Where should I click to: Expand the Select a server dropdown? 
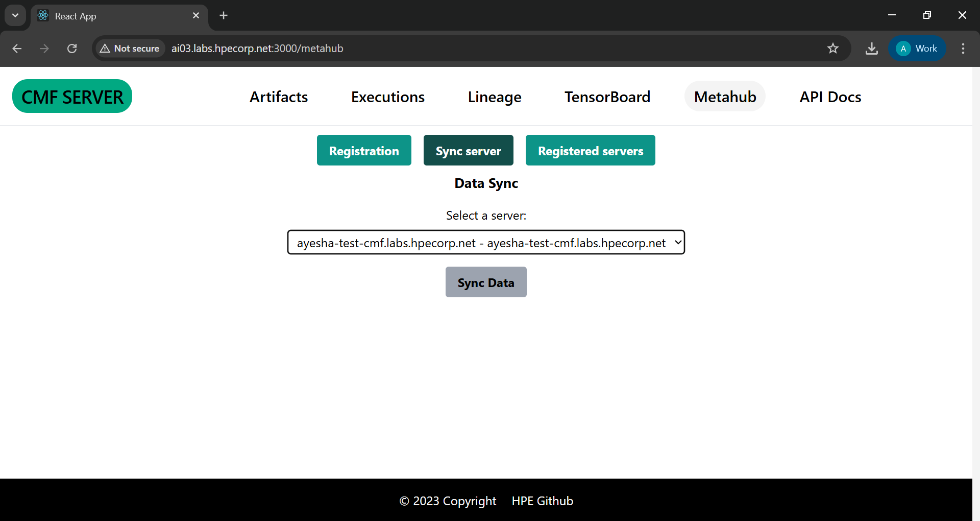[x=486, y=243]
